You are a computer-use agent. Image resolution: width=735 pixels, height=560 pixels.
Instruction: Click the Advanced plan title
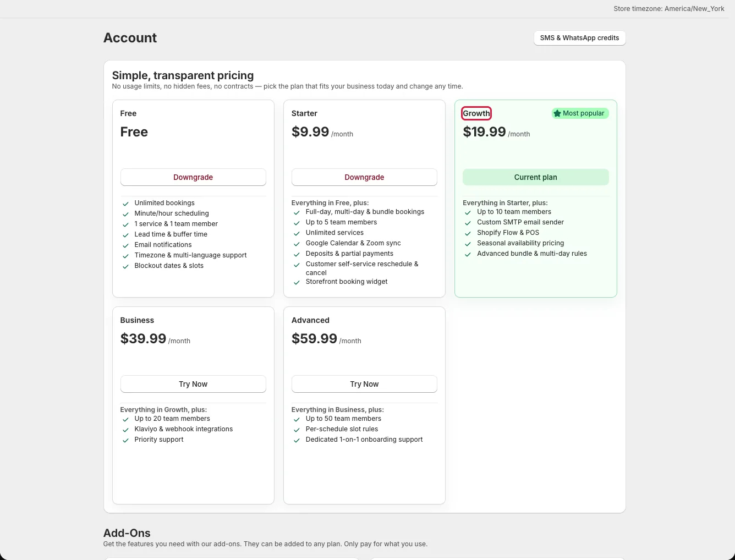[x=310, y=320]
